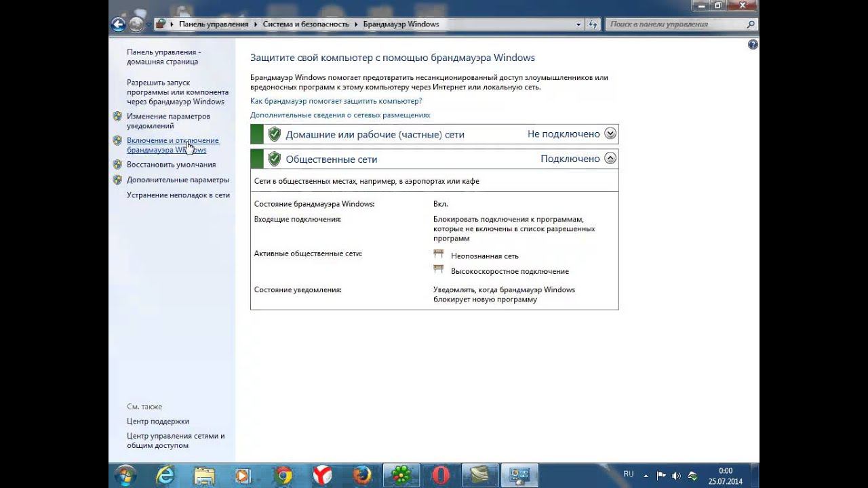Open the recent pages dropdown near Forward arrow
The height and width of the screenshot is (488, 868).
(x=149, y=25)
